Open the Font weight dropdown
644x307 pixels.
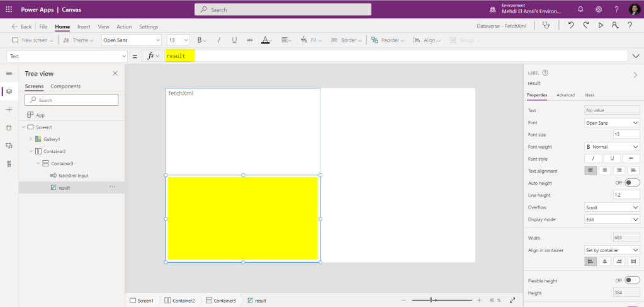(x=612, y=147)
